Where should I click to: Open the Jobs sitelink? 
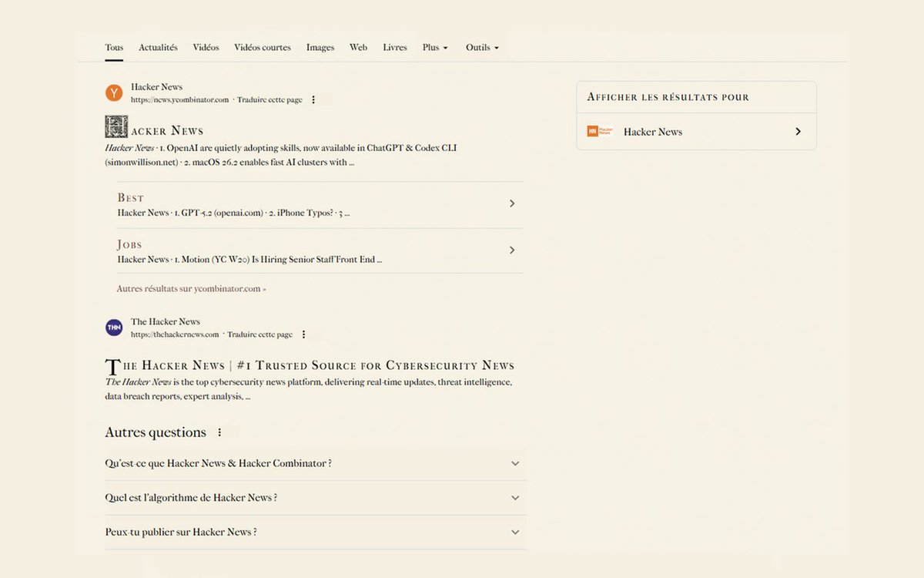click(x=129, y=244)
